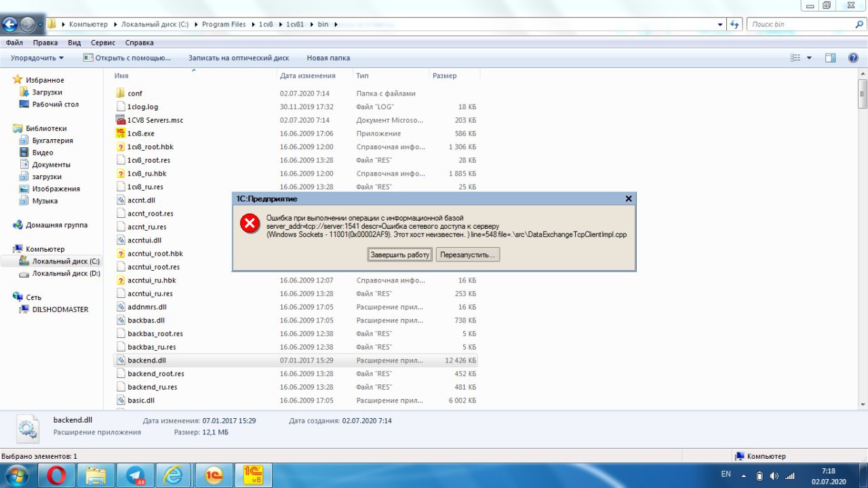Select Документы library
Viewport: 868px width, 488px height.
(52, 165)
